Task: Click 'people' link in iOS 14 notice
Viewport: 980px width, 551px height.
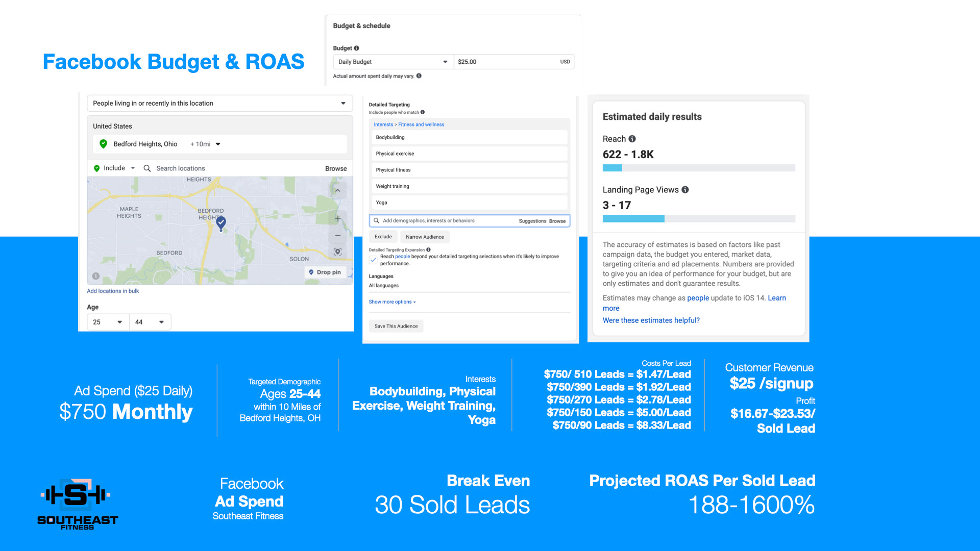Action: 698,298
